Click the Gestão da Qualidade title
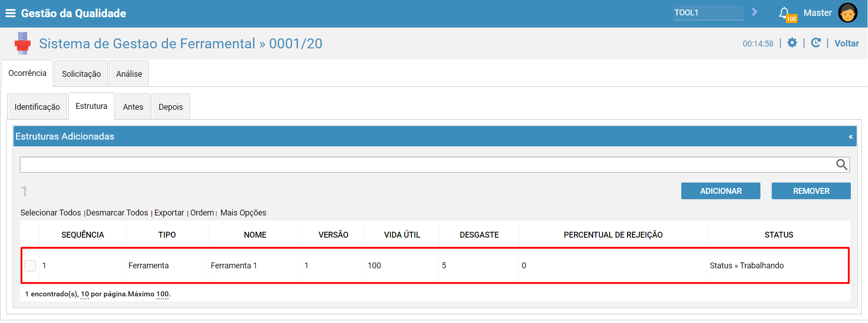Screen dimensions: 868x323 pyautogui.click(x=73, y=13)
